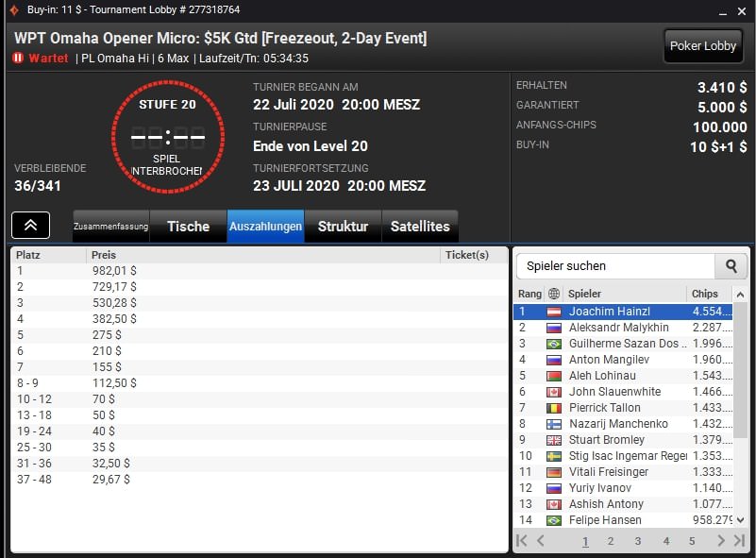The width and height of the screenshot is (756, 558).
Task: Click the player list scroll-down arrow
Action: (x=740, y=520)
